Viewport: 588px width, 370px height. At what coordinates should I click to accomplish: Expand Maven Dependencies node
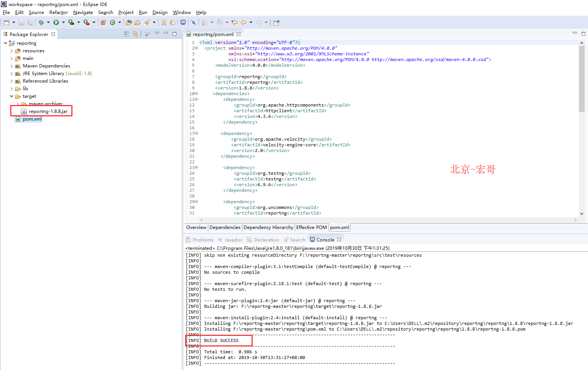tap(11, 66)
